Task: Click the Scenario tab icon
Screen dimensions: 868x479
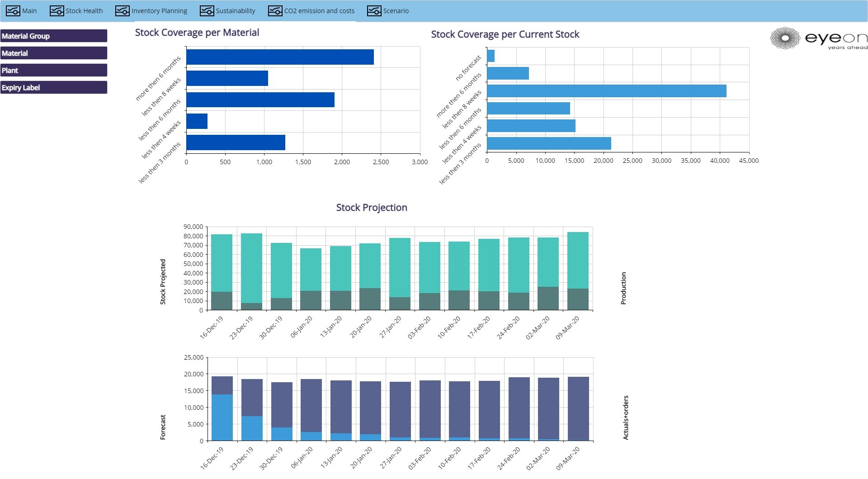Action: click(x=374, y=11)
